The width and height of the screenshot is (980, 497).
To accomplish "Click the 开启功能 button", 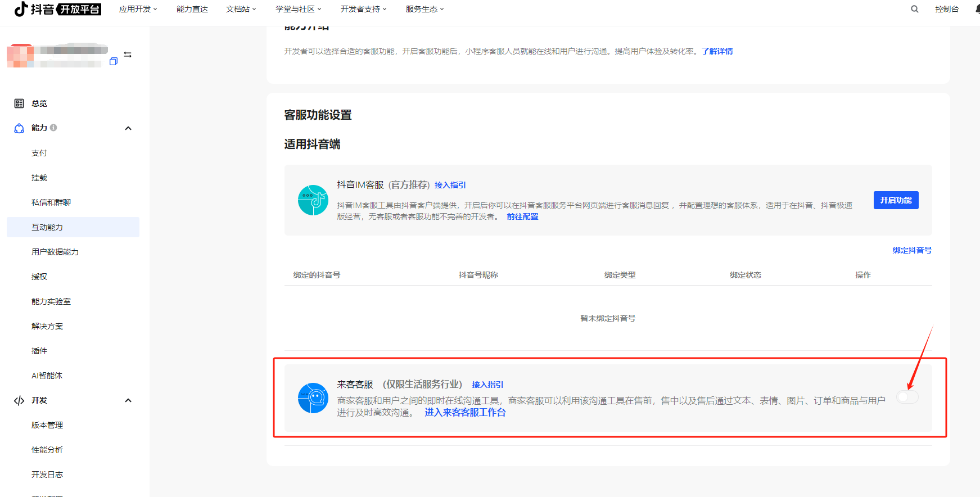I will click(x=896, y=200).
